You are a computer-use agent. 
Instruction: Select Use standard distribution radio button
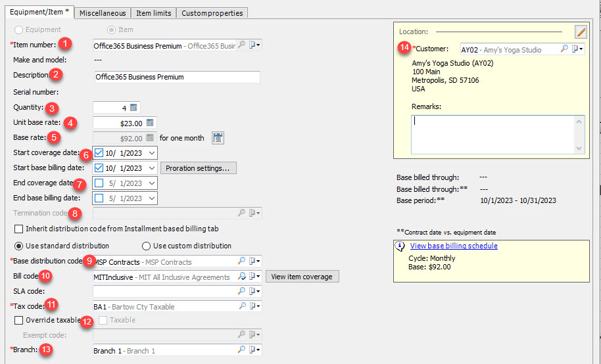[x=18, y=246]
